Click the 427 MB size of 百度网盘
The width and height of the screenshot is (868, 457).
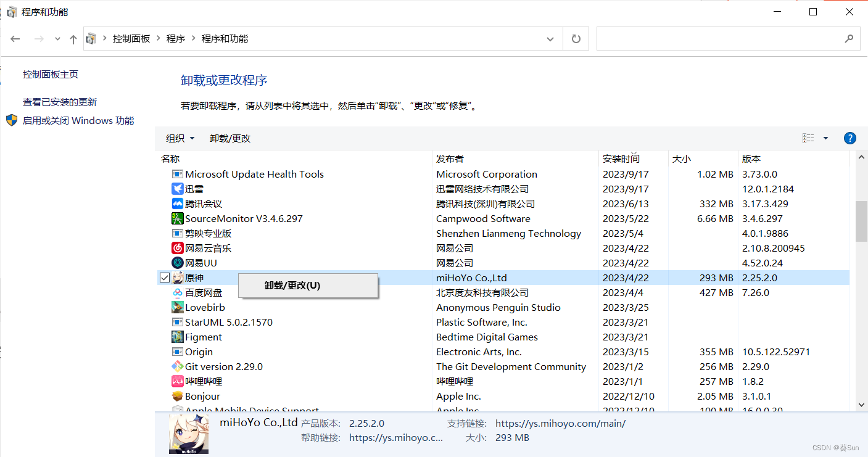pyautogui.click(x=716, y=293)
